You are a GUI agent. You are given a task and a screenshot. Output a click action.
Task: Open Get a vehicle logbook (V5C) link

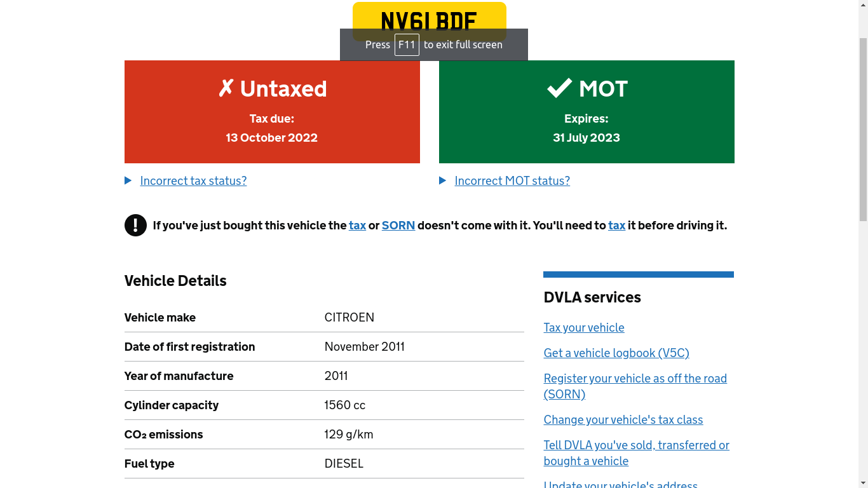click(616, 353)
